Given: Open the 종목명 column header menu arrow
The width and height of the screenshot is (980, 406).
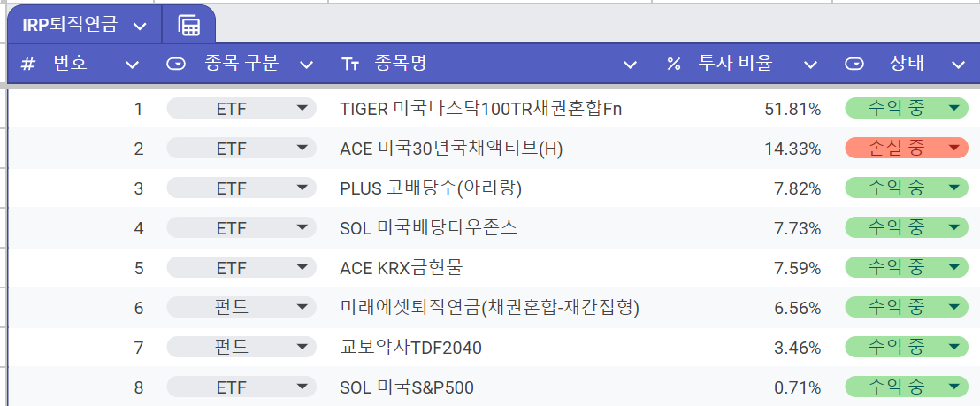Looking at the screenshot, I should [631, 65].
